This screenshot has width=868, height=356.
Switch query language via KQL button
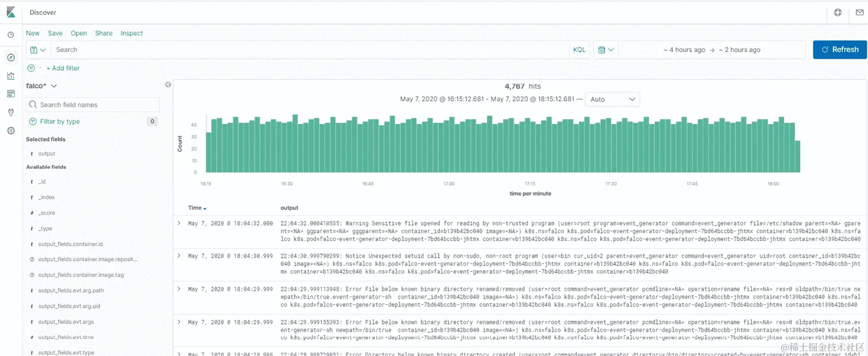[579, 50]
